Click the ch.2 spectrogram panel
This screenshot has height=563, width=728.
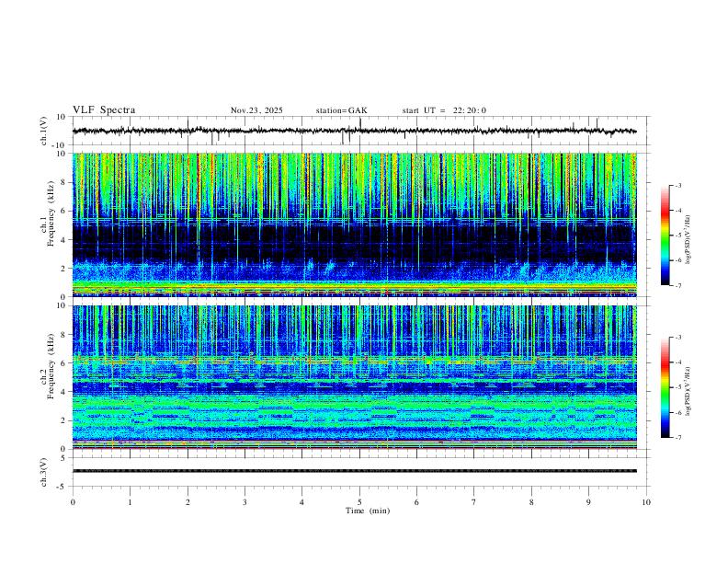[354, 377]
